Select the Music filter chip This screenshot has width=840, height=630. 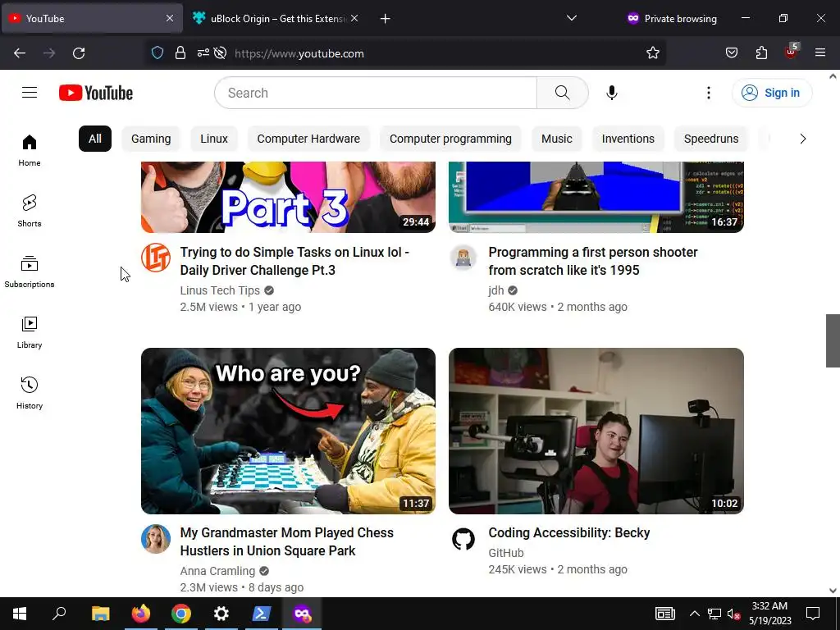(557, 139)
